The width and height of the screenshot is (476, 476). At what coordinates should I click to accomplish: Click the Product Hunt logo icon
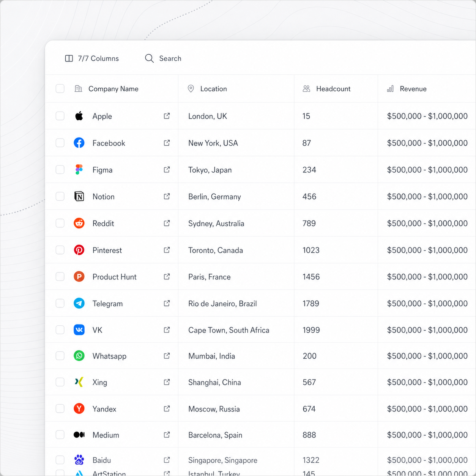[x=79, y=276]
